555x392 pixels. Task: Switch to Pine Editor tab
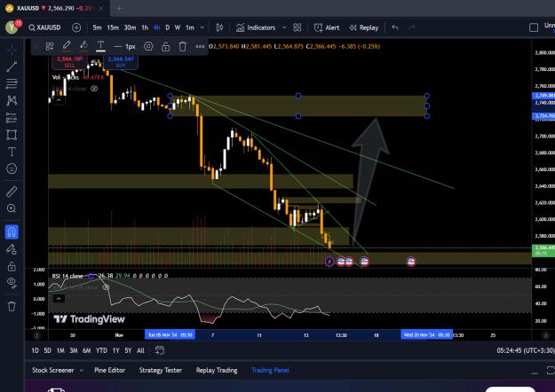(x=110, y=371)
